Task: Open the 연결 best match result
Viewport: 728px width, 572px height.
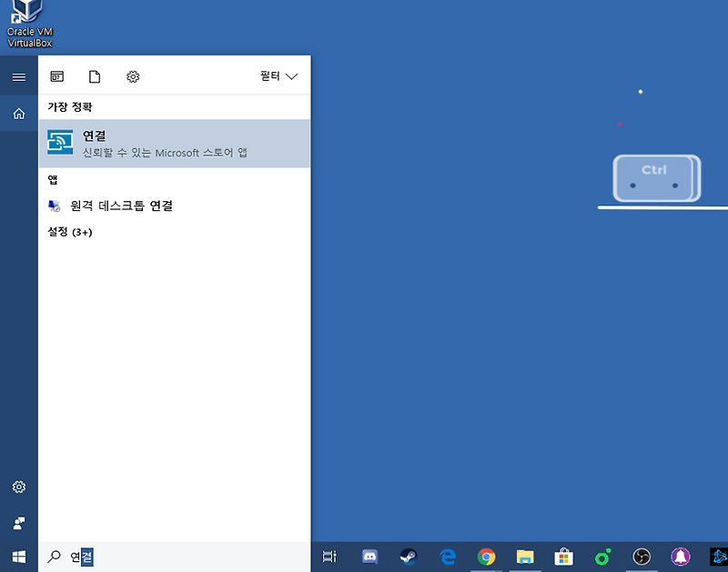Action: pyautogui.click(x=175, y=144)
